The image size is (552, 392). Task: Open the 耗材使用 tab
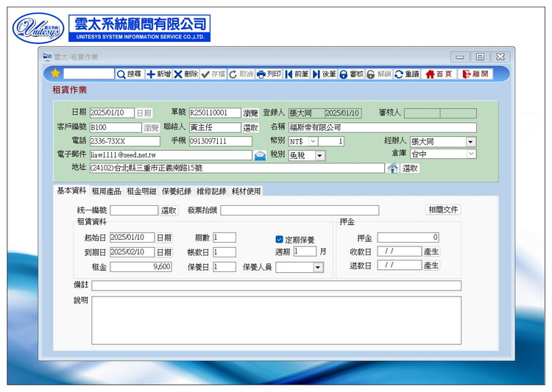(246, 191)
